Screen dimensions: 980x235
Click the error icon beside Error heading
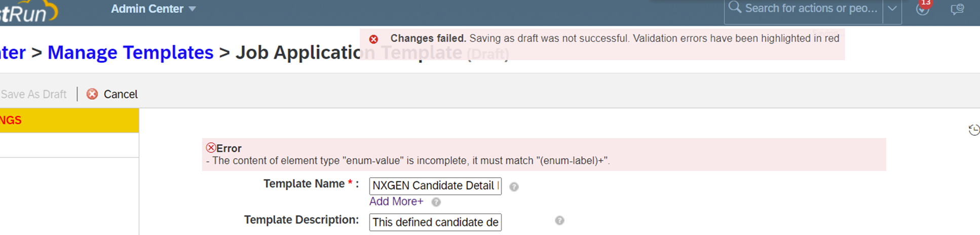click(211, 148)
